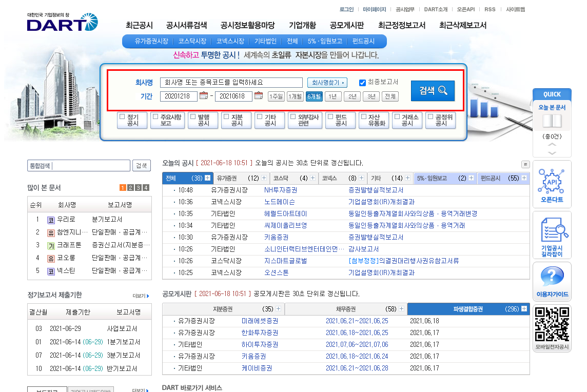Click the 회사명 input field
This screenshot has height=392, width=587.
coord(231,83)
